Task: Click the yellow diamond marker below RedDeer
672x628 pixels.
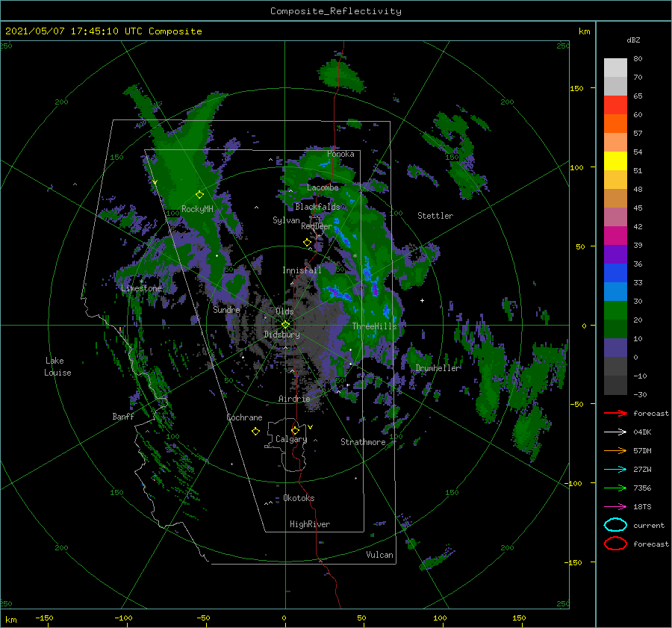Action: coord(307,243)
